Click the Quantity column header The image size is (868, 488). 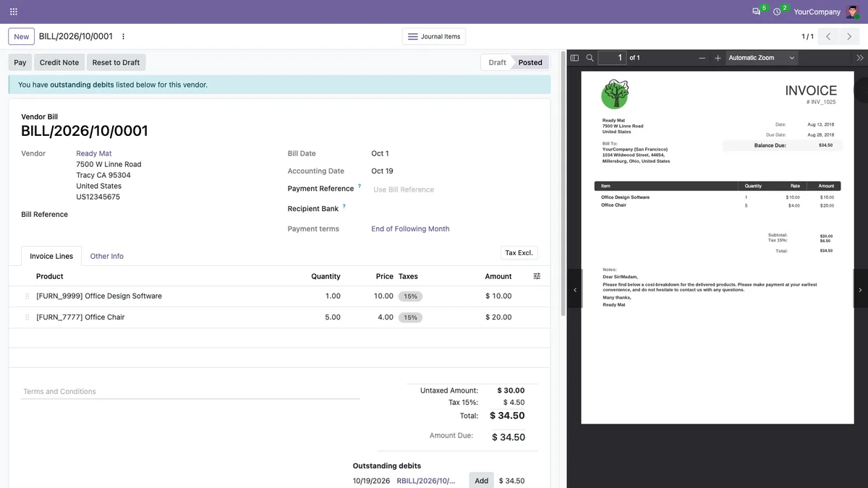325,276
